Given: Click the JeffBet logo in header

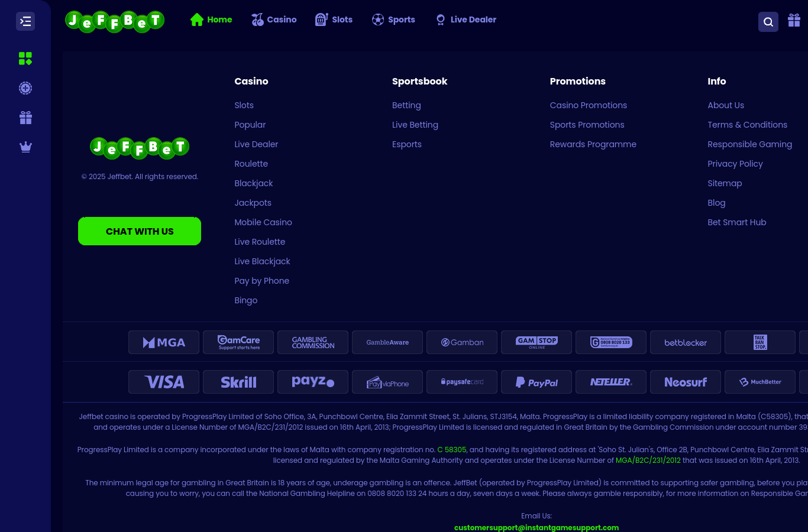Looking at the screenshot, I should (x=115, y=21).
